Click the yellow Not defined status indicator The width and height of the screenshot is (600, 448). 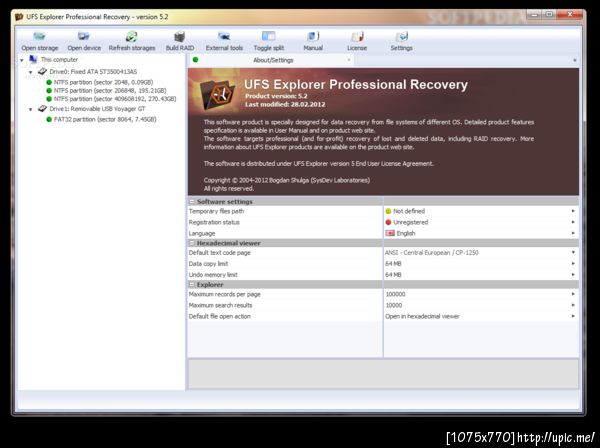coord(388,211)
